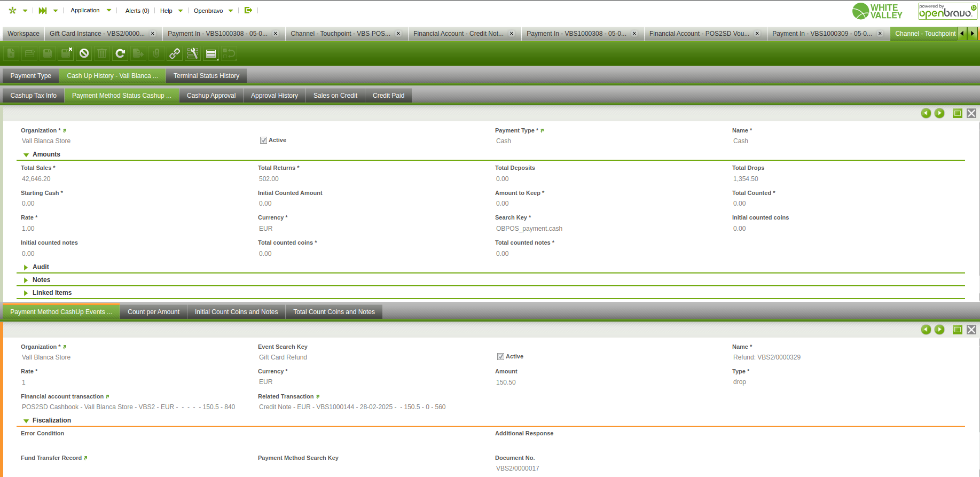Collapse the Amounts section
This screenshot has height=477, width=980.
(x=26, y=155)
